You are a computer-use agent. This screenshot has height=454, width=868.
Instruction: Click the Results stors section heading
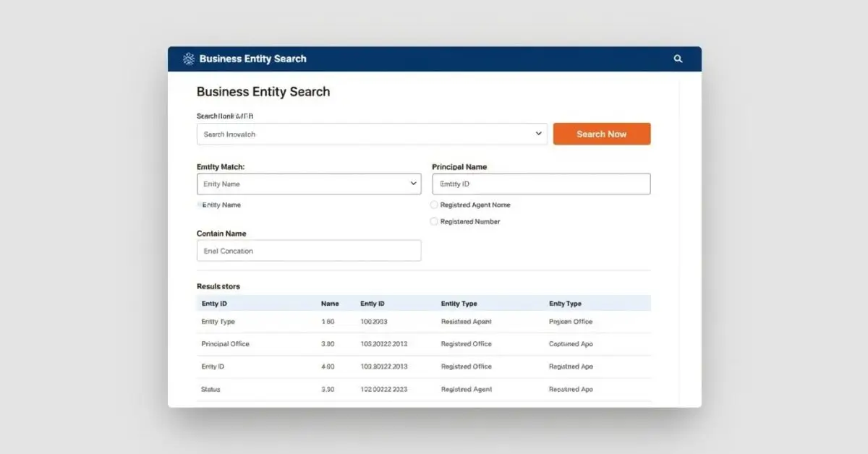pos(218,287)
